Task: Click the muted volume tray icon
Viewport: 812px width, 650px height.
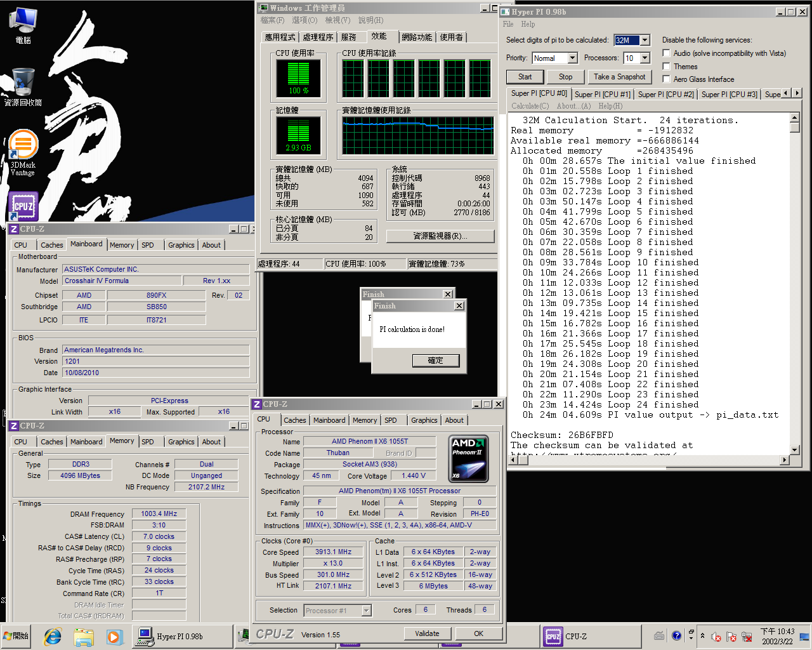Action: coord(716,636)
